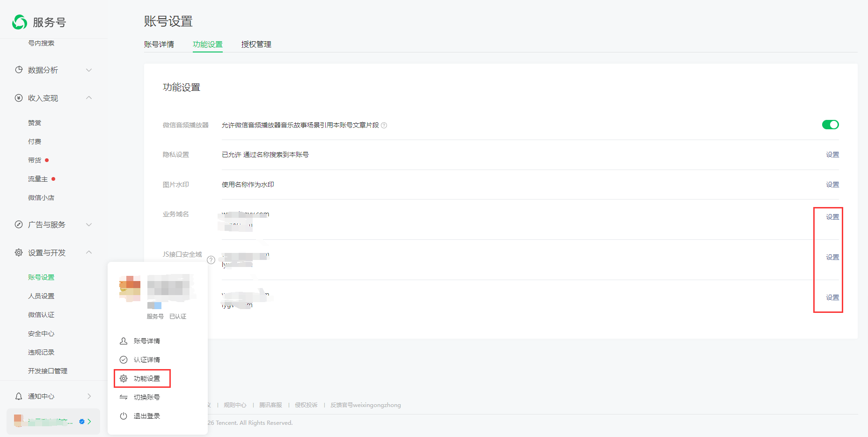Click 设置 link for 业务域名
Image resolution: width=868 pixels, height=437 pixels.
[832, 217]
